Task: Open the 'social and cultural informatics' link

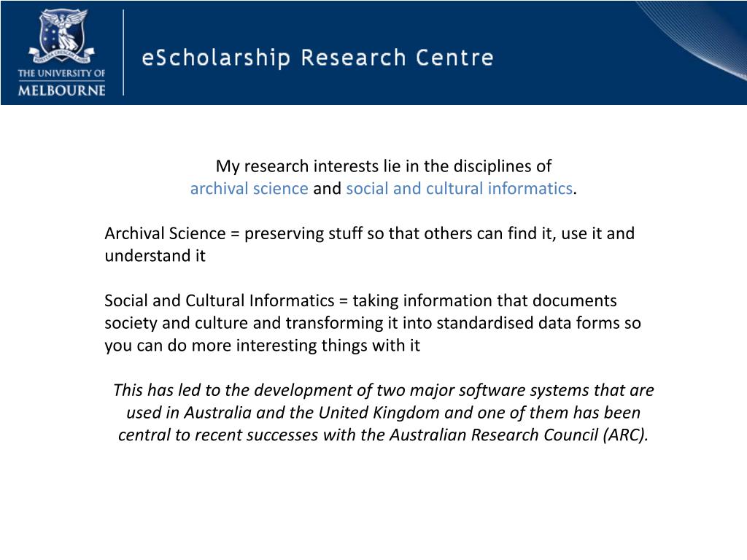Action: click(460, 189)
